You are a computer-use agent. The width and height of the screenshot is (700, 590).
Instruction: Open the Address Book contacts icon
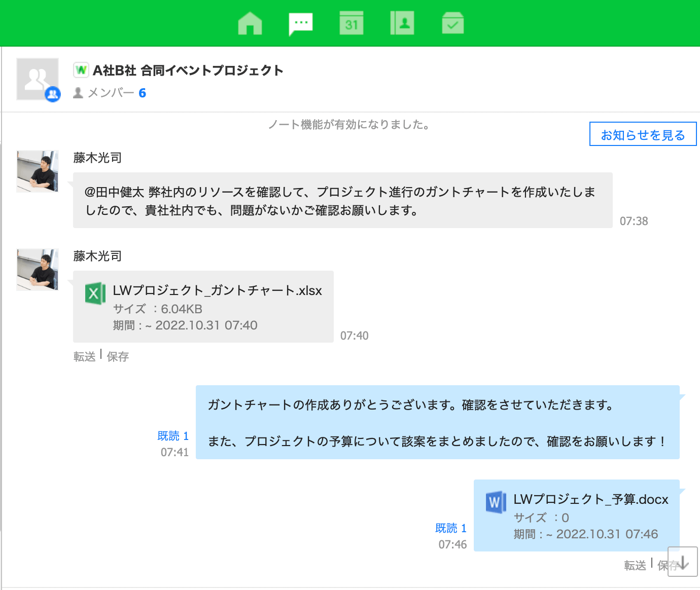click(x=402, y=23)
